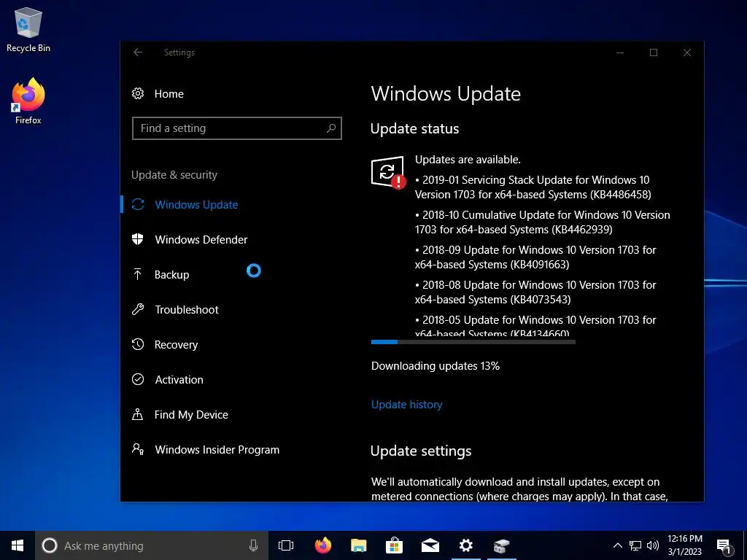Click the search magnifier in Find a setting

331,128
